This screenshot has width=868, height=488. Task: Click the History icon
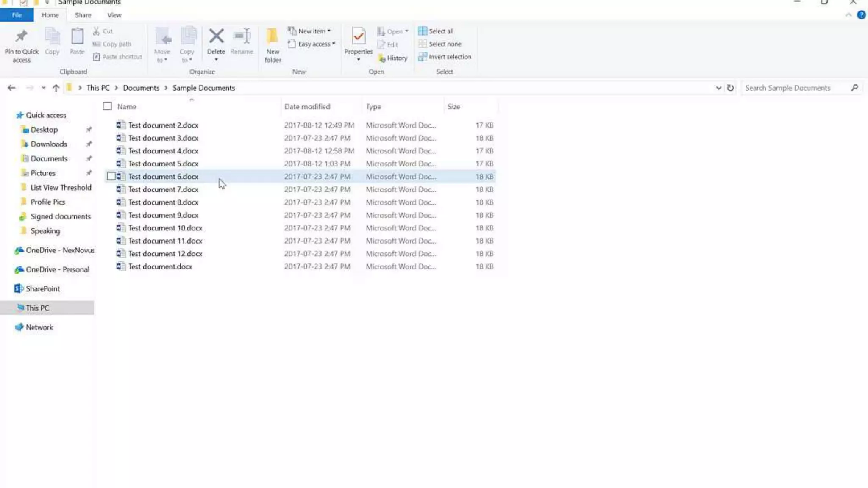click(x=382, y=58)
